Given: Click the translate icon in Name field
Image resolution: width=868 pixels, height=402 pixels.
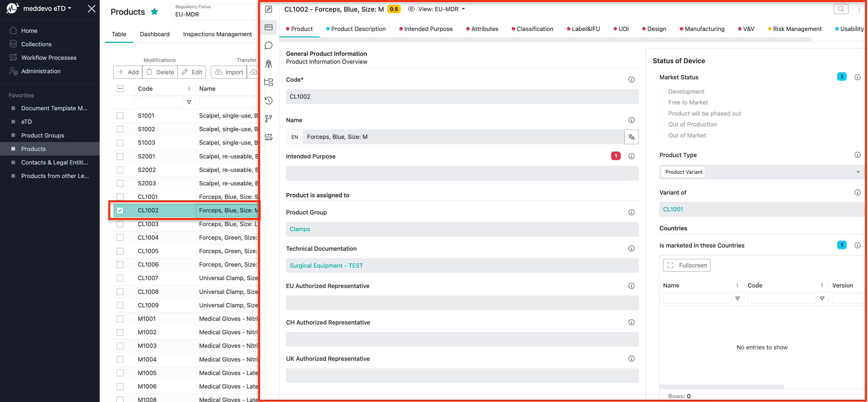Looking at the screenshot, I should point(631,137).
